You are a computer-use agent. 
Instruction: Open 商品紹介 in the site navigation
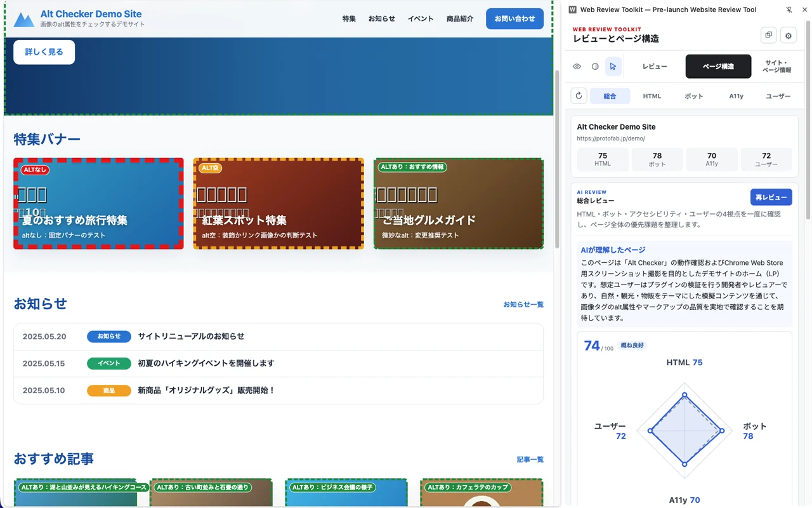pyautogui.click(x=460, y=19)
